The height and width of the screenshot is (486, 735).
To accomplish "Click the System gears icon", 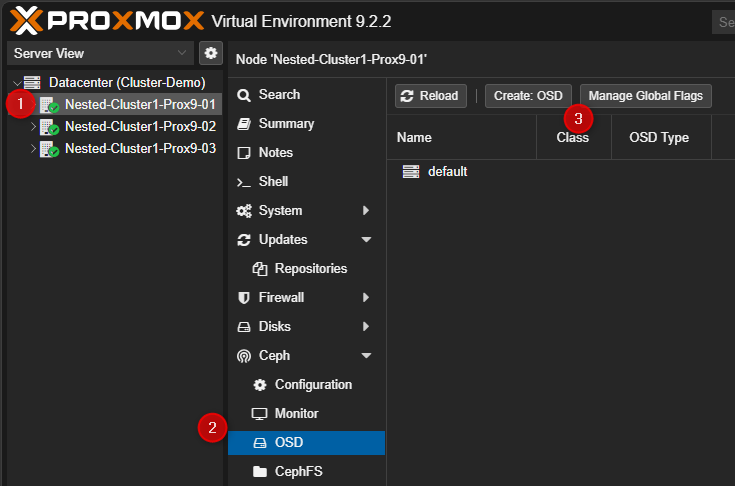I will click(x=244, y=211).
